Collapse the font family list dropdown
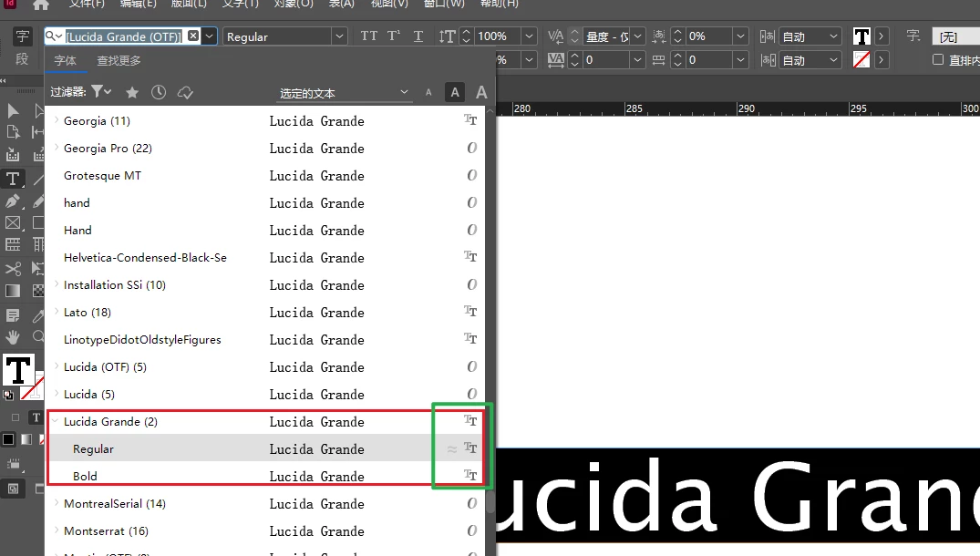 210,36
